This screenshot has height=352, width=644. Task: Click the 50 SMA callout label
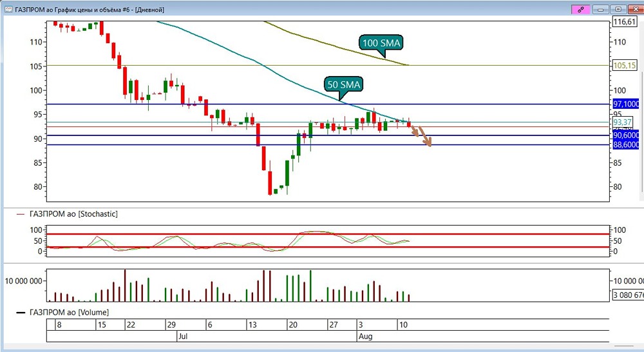pyautogui.click(x=343, y=84)
